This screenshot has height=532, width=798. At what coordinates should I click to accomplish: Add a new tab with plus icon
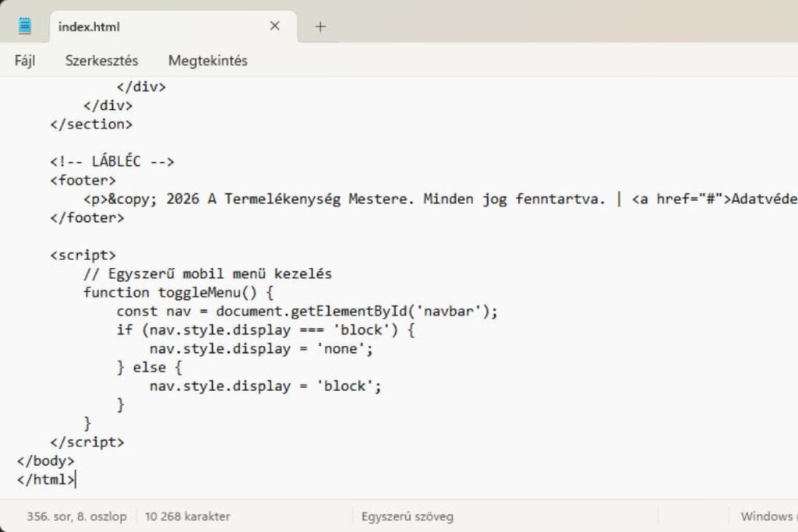pyautogui.click(x=320, y=26)
